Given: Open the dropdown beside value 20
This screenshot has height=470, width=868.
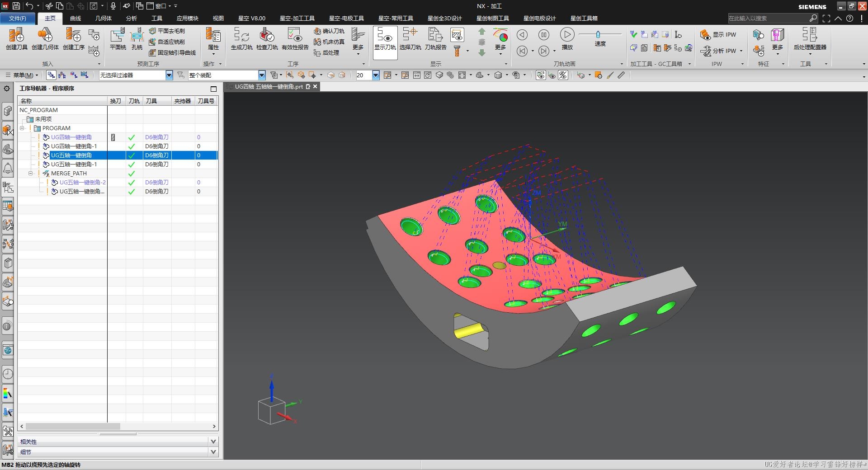Looking at the screenshot, I should tap(376, 75).
